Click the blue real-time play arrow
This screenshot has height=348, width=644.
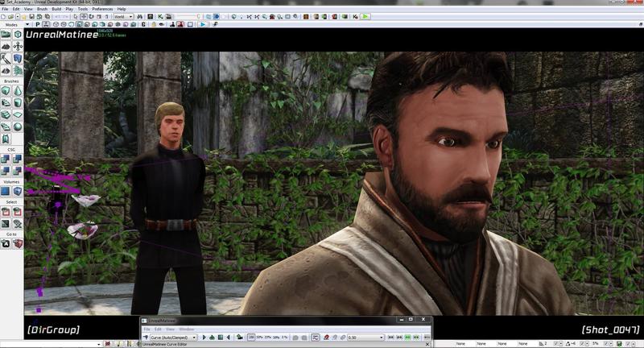tap(203, 25)
